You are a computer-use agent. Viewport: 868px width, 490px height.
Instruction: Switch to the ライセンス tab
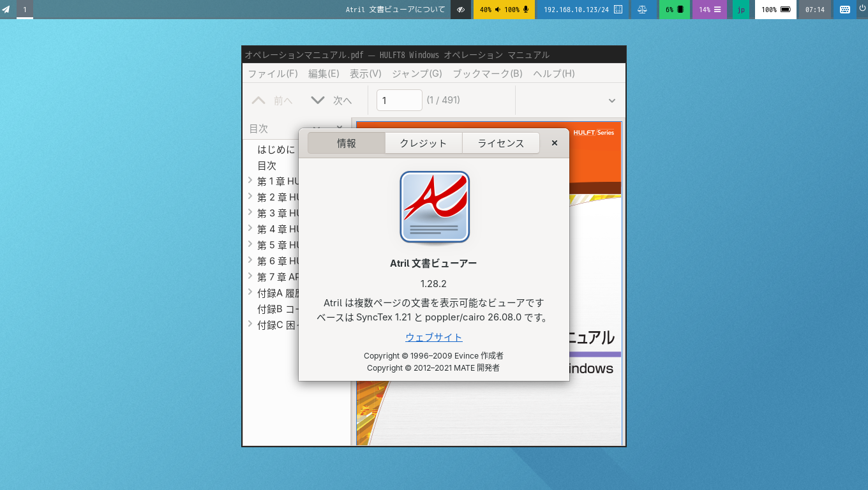point(501,143)
